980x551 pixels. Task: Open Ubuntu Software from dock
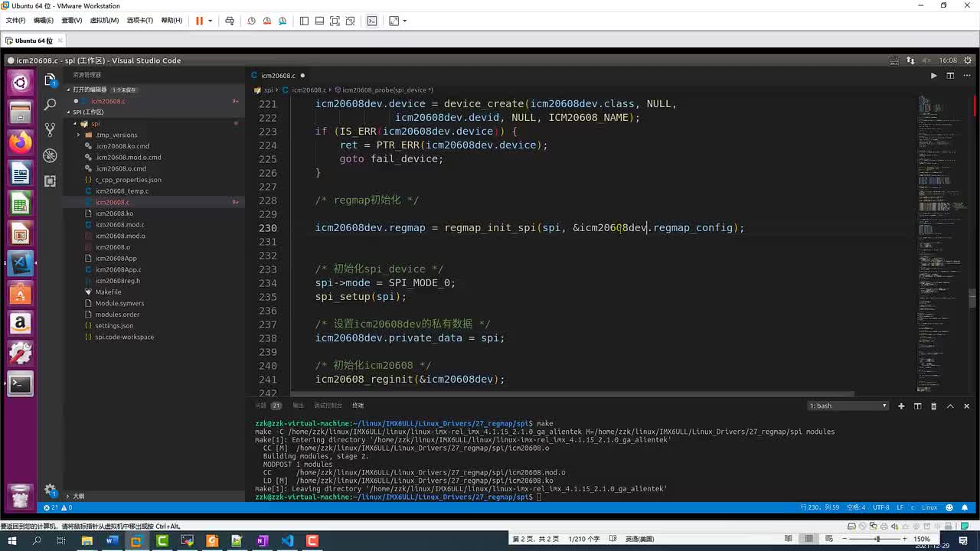point(20,293)
